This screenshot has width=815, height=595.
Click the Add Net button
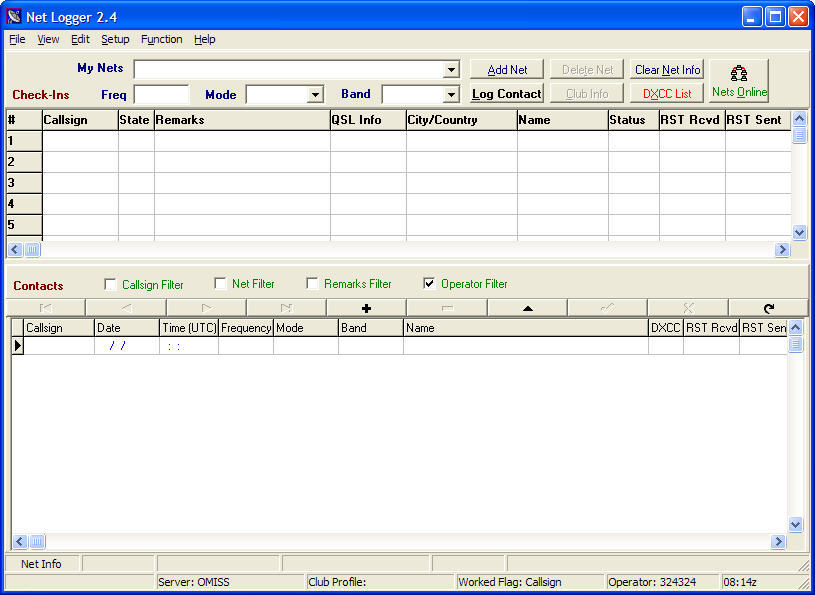tap(507, 69)
